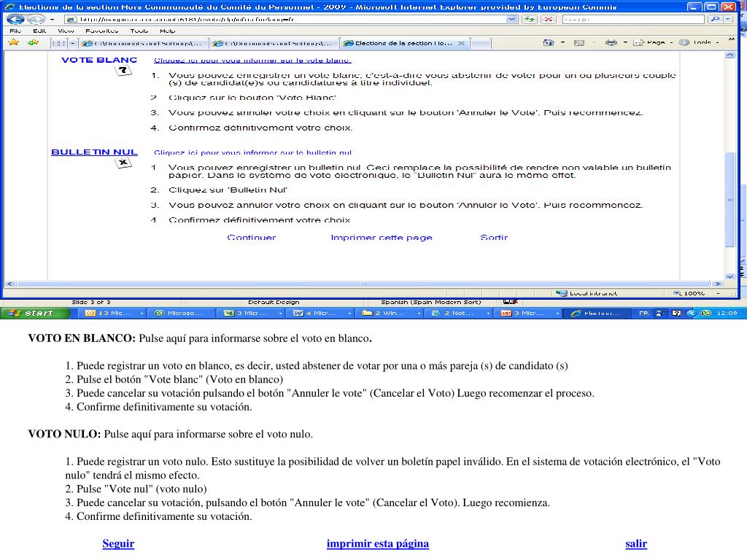The image size is (747, 560).
Task: Open the bulletin nul information link
Action: 252,152
